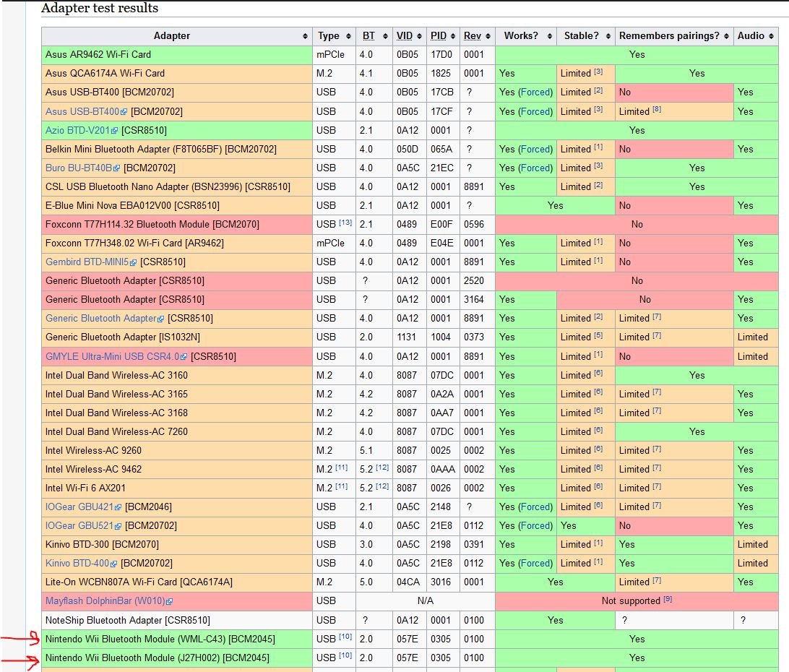Click Intel Wireless-AC 9260 cell
The height and width of the screenshot is (672, 789).
(176, 450)
